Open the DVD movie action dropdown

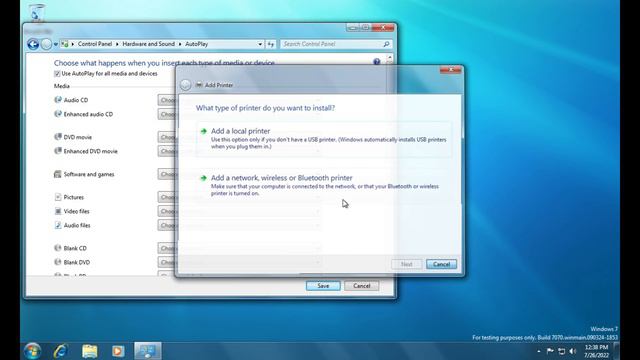[x=239, y=137]
